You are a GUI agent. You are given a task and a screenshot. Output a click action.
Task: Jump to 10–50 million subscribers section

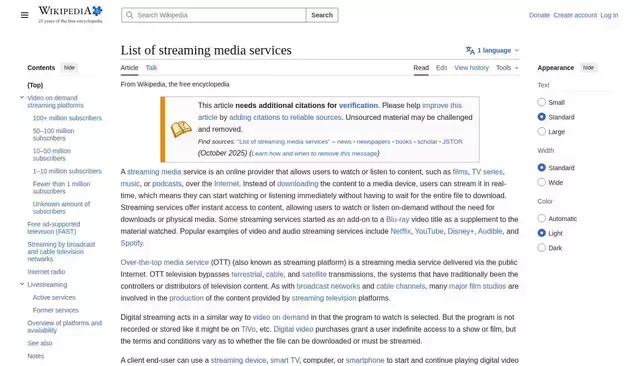[x=52, y=155]
